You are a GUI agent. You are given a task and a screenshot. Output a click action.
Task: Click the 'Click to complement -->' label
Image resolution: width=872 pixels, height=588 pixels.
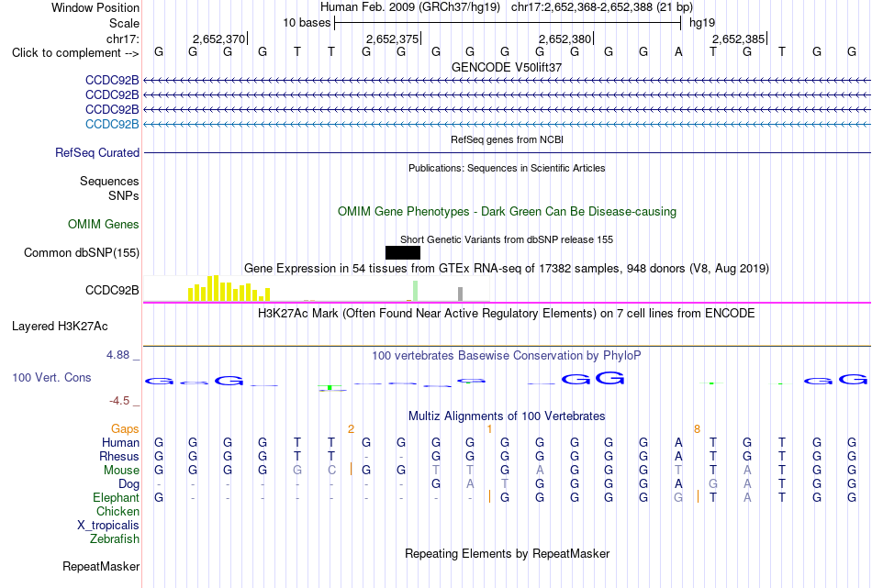click(75, 53)
